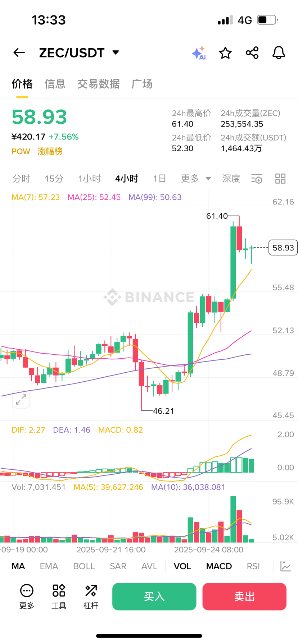Screen dimensions: 298x644
Task: Tap the 涨幅榜 tag link
Action: coord(50,151)
